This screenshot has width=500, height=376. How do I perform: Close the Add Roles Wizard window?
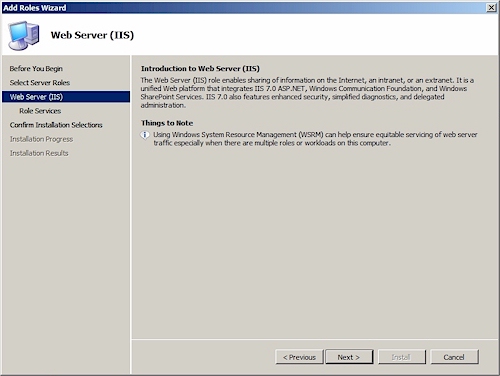click(491, 7)
